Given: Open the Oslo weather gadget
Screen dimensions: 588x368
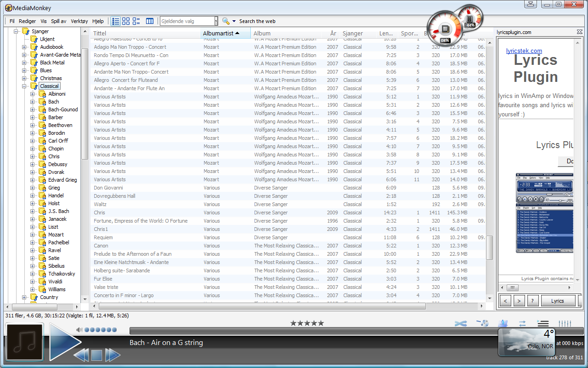Looking at the screenshot, I should click(527, 341).
